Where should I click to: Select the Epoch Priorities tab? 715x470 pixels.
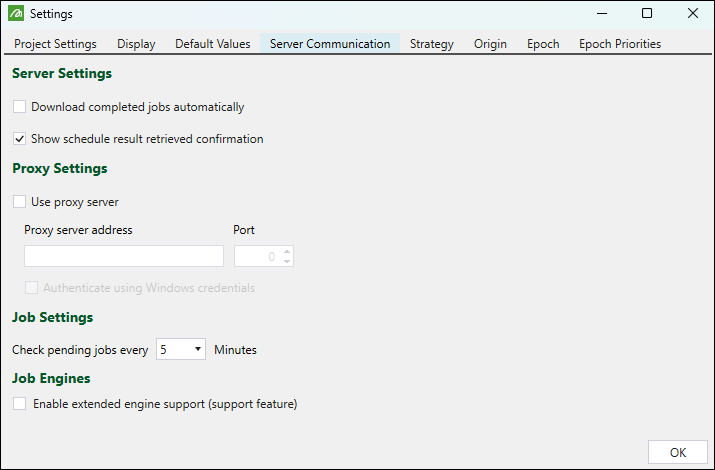[x=620, y=44]
